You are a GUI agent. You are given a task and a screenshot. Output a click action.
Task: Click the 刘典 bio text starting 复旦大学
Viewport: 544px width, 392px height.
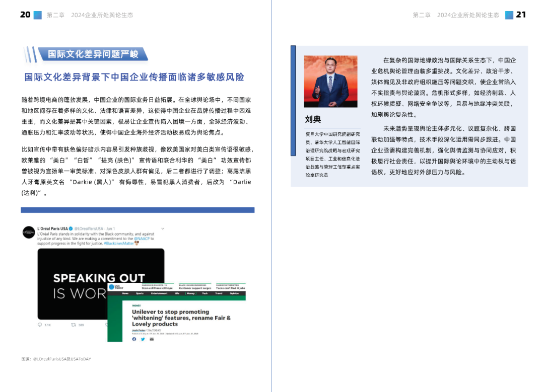[332, 154]
